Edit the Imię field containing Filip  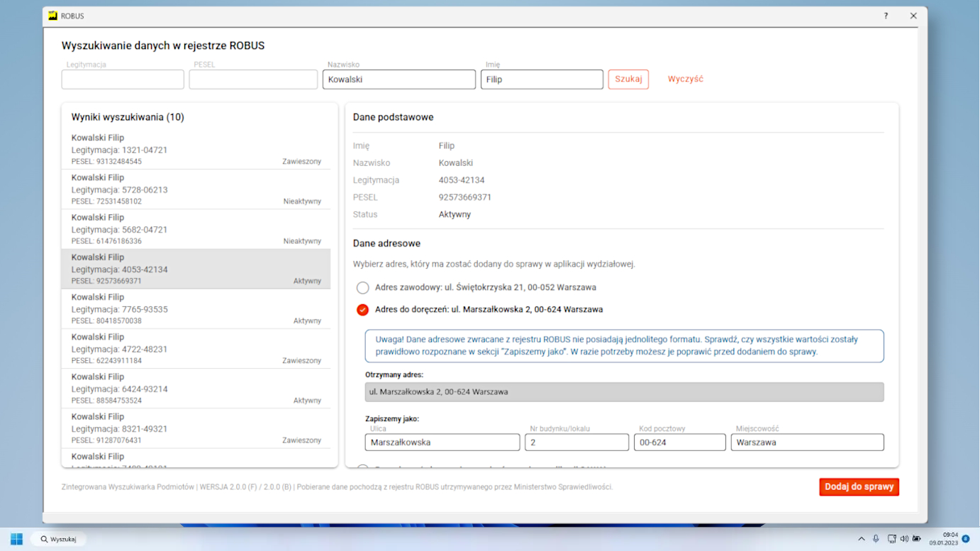point(542,79)
